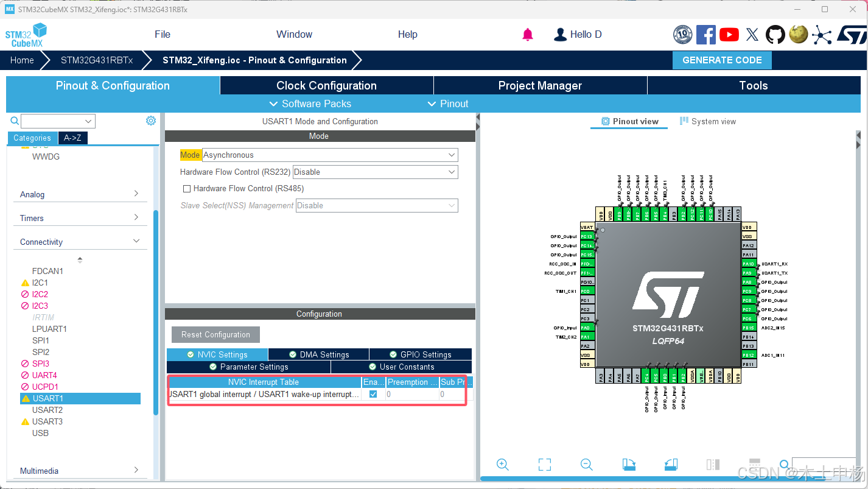Click the pink notification bell icon
Viewport: 868px width, 489px height.
(x=528, y=35)
